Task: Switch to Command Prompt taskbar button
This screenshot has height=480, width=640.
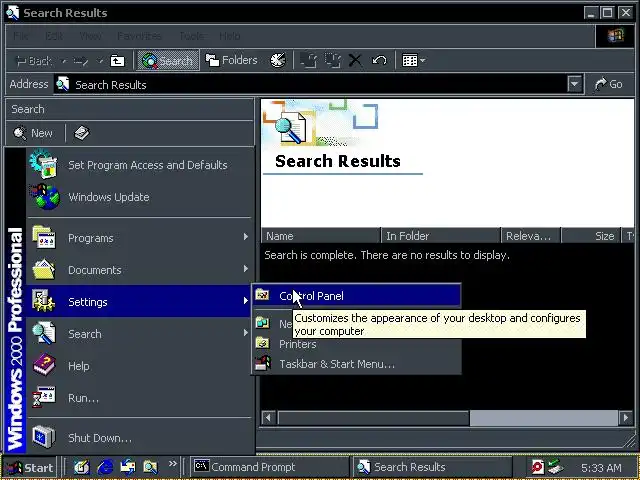Action: (269, 467)
